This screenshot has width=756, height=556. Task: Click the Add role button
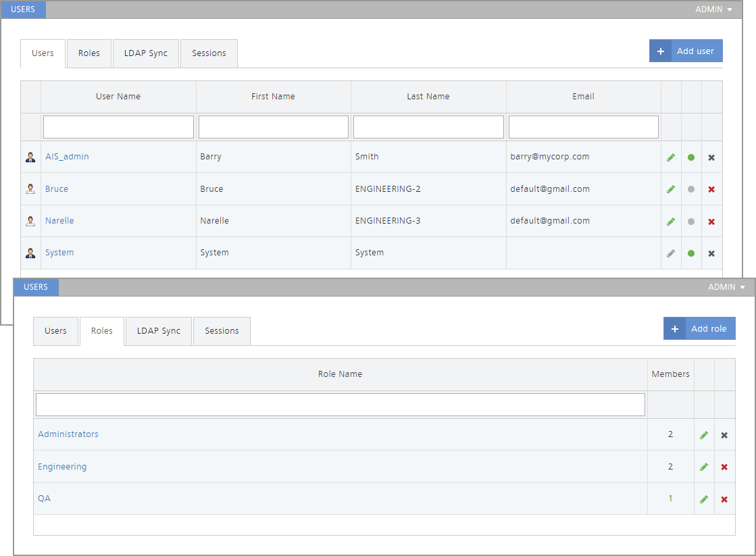[x=699, y=329]
